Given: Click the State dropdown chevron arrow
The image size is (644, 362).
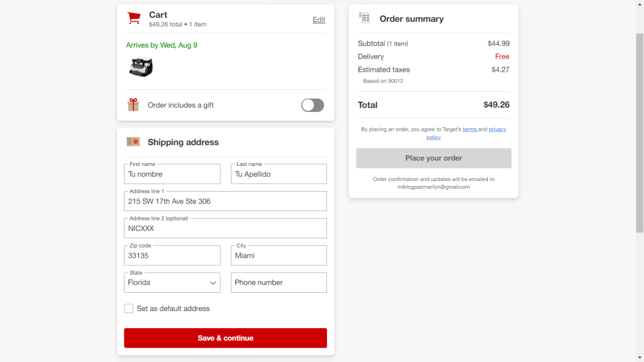Looking at the screenshot, I should coord(213,283).
